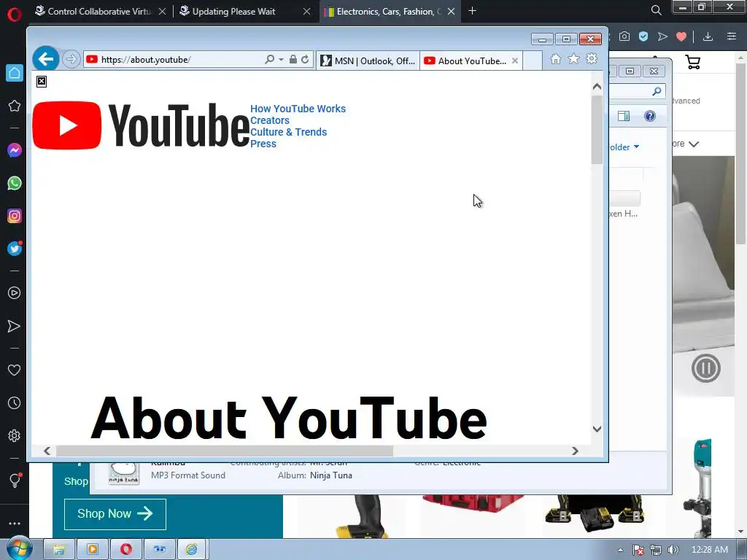Click the security lock icon in IE address bar
The width and height of the screenshot is (747, 560).
click(x=293, y=60)
